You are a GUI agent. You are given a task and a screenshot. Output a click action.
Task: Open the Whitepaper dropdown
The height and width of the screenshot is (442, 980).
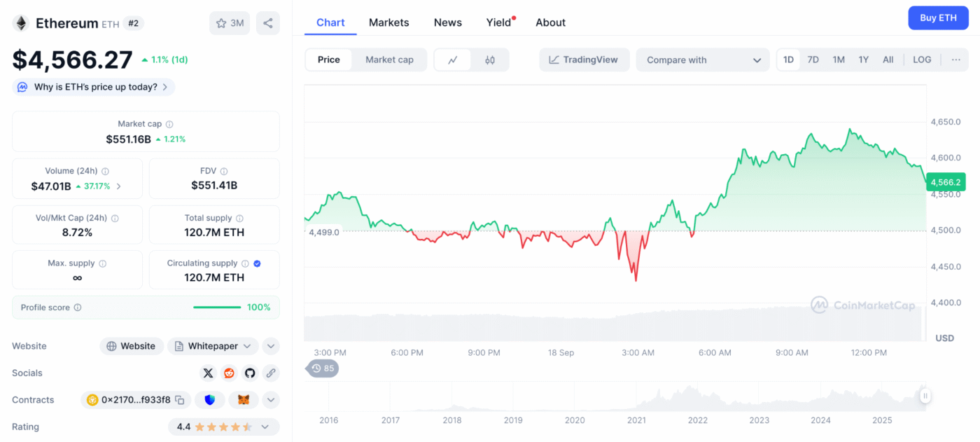coord(213,346)
